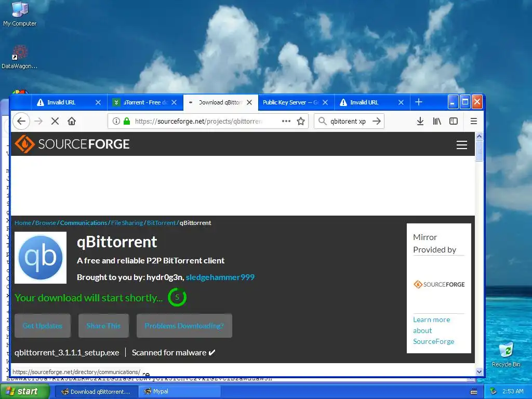The height and width of the screenshot is (399, 532).
Task: Stop loading the page with the X
Action: [55, 121]
